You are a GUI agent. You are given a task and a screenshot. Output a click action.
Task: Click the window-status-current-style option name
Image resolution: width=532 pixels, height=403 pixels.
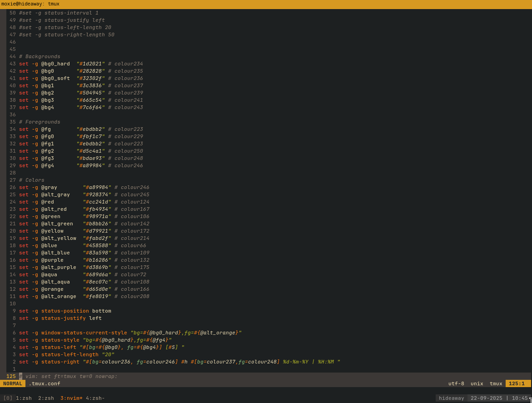pos(84,333)
